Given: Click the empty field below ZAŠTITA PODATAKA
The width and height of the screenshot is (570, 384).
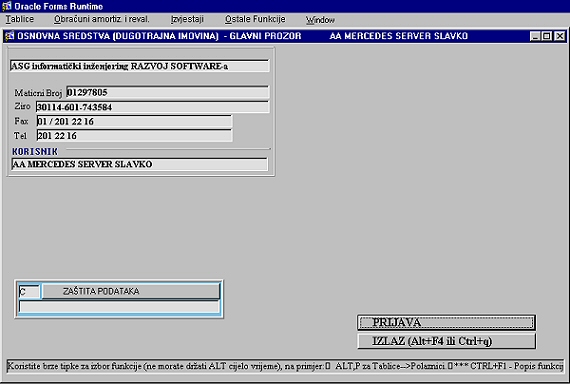Looking at the screenshot, I should [x=119, y=307].
